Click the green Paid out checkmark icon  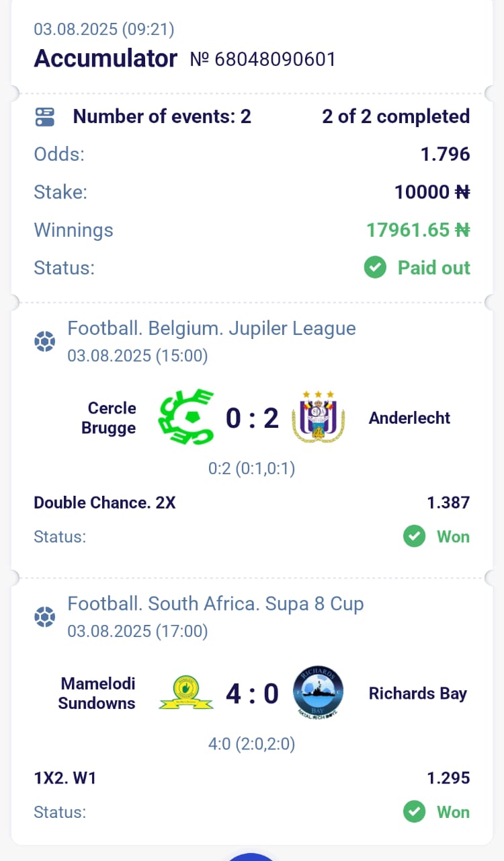tap(375, 268)
